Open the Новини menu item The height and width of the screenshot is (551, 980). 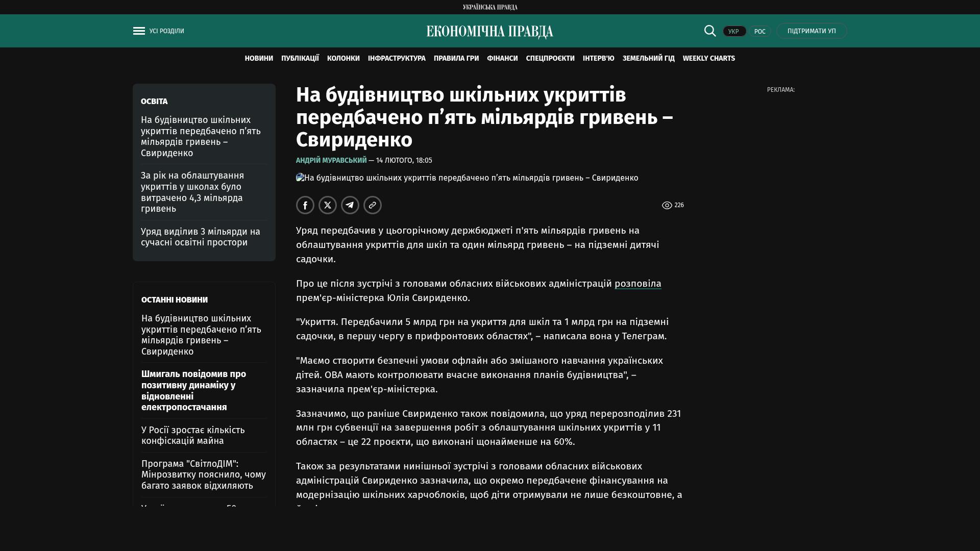(259, 59)
